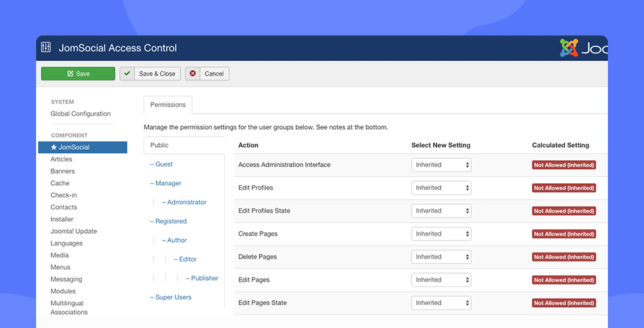Save the permission settings

(78, 74)
